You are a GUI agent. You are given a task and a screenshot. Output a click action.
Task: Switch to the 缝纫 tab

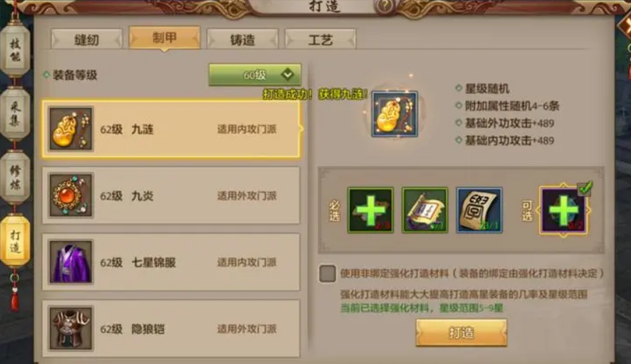coord(87,40)
